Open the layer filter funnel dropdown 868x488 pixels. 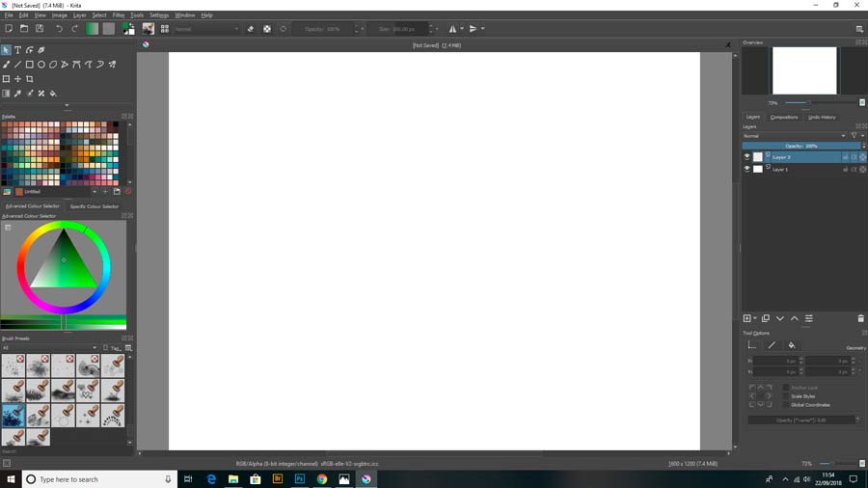(855, 136)
